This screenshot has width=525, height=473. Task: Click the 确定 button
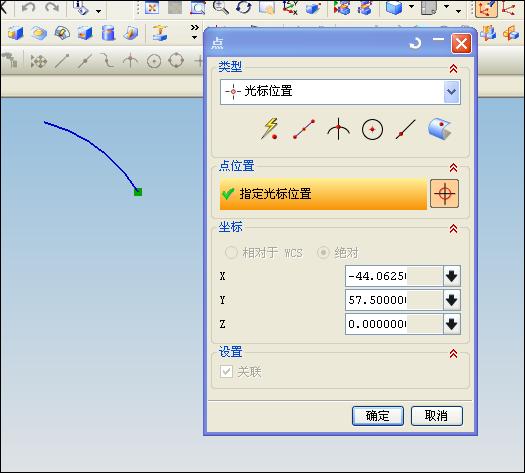coord(378,416)
